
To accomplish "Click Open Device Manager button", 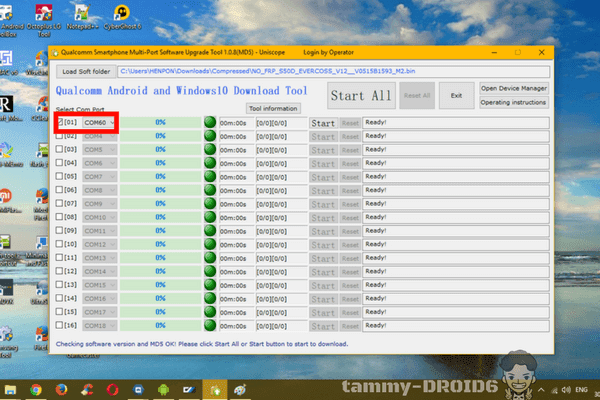I will coord(514,88).
